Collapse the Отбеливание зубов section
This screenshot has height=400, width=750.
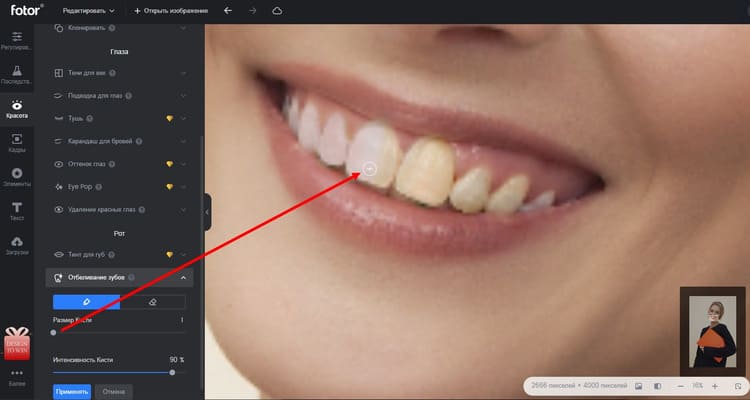tap(184, 277)
